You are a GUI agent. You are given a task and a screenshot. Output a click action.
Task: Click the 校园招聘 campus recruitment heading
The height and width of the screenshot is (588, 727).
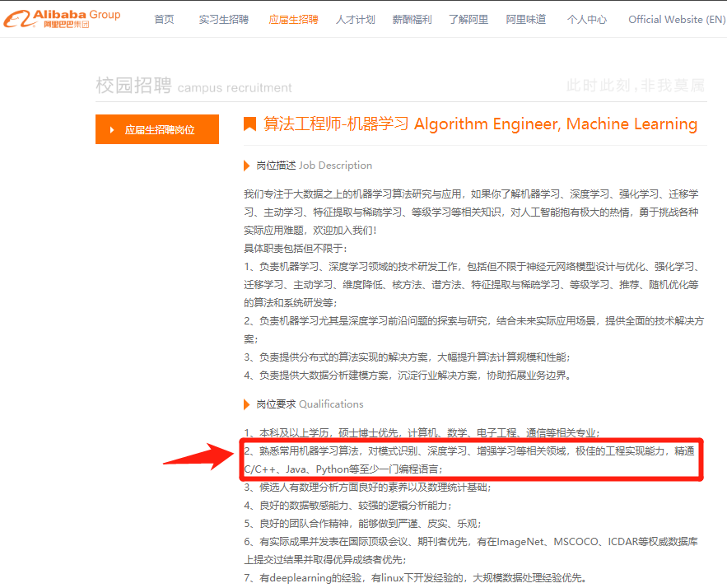coord(193,86)
